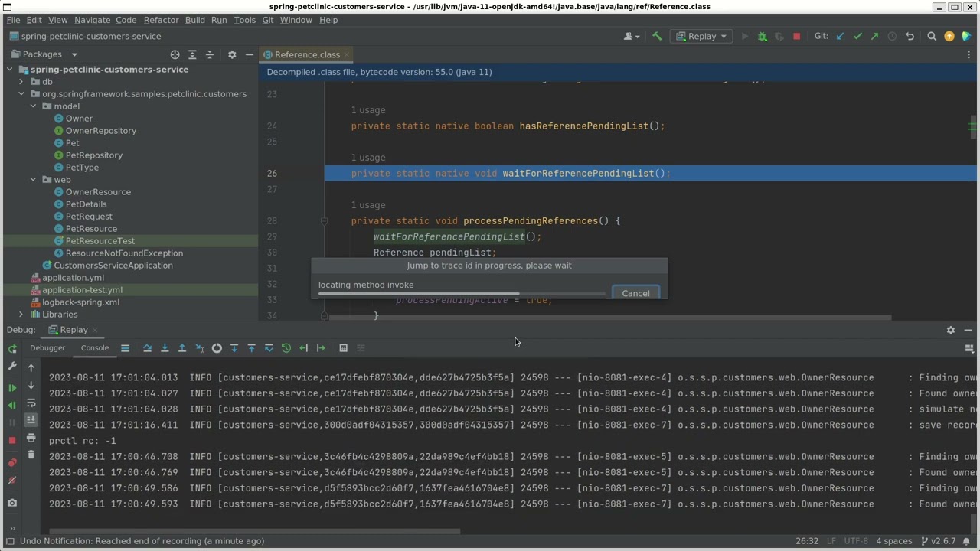Click Print console printer icon

[31, 438]
